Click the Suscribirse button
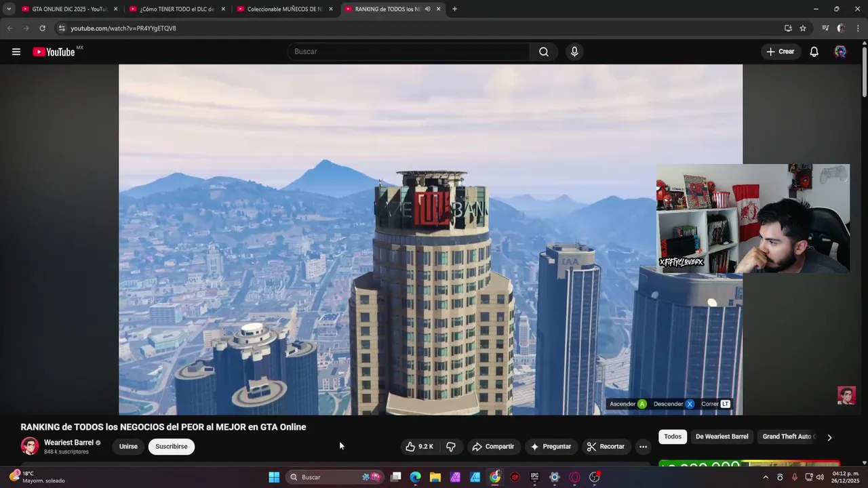This screenshot has width=868, height=488. point(172,447)
